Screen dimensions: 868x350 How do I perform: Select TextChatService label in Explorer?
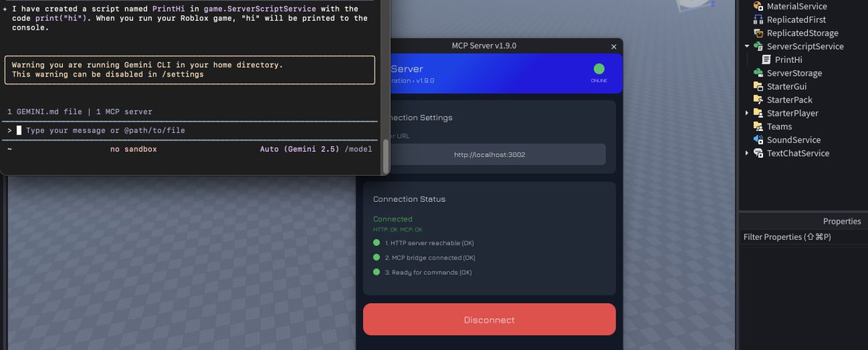[798, 153]
